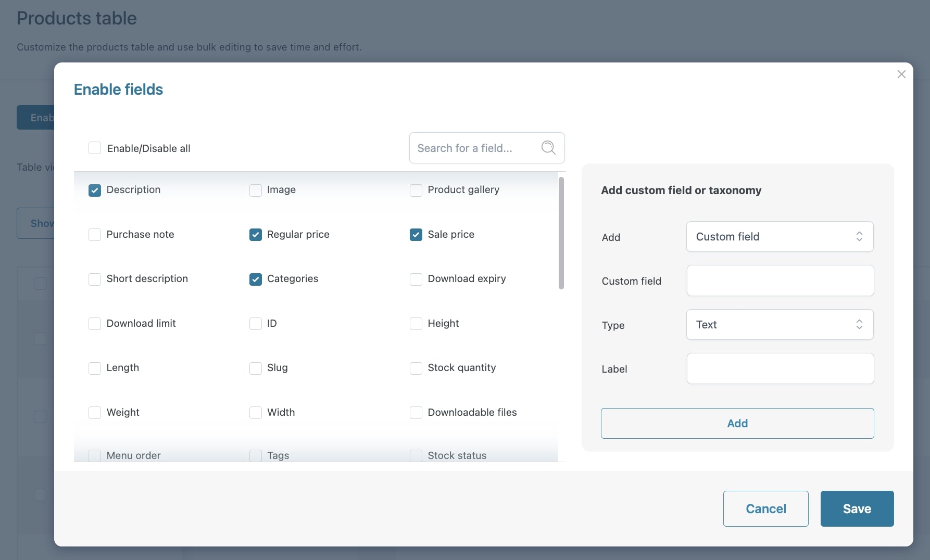Enable the Product gallery field

416,190
